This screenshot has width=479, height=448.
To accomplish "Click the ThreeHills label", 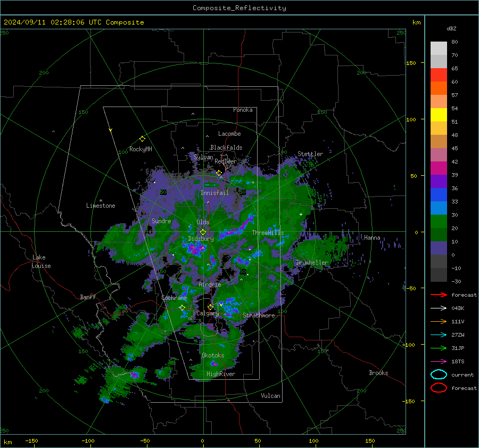I will pos(268,233).
